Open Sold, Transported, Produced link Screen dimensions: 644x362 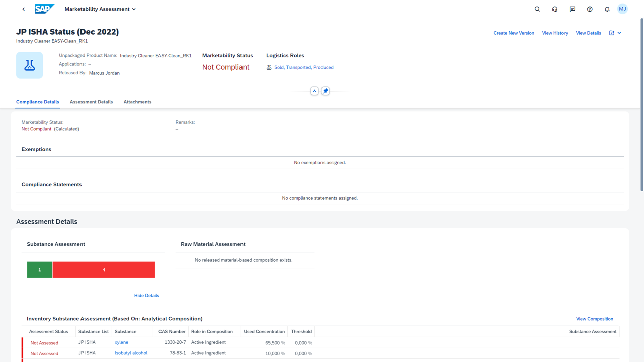pyautogui.click(x=304, y=67)
